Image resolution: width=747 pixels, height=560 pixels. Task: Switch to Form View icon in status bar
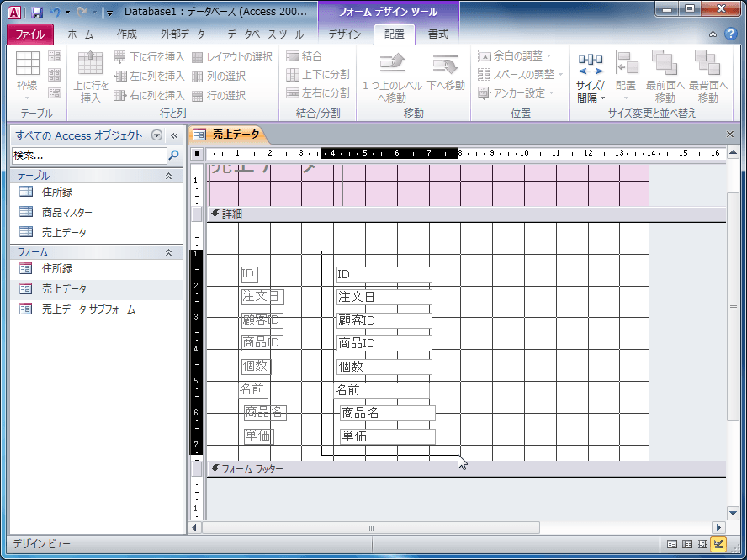(x=672, y=544)
